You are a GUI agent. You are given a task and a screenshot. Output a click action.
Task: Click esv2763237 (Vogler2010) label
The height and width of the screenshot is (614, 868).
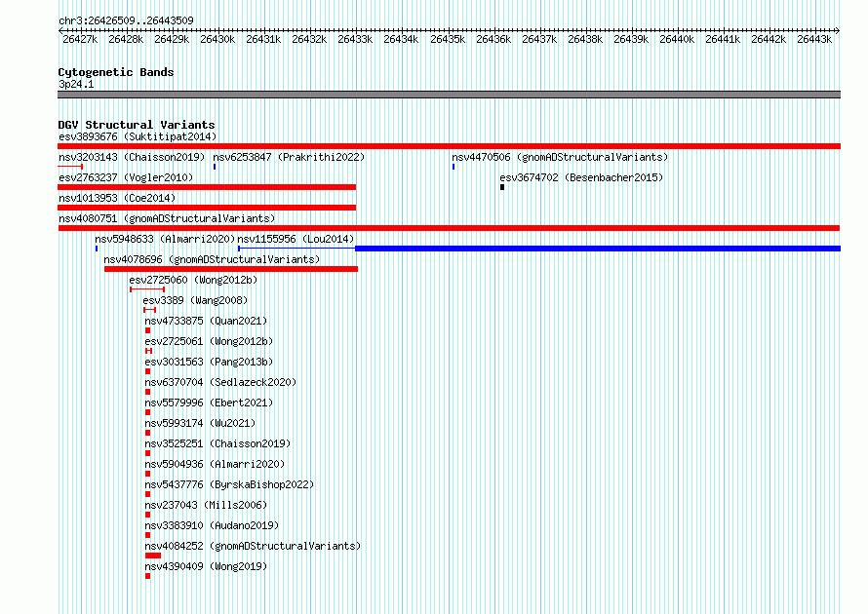pyautogui.click(x=126, y=177)
